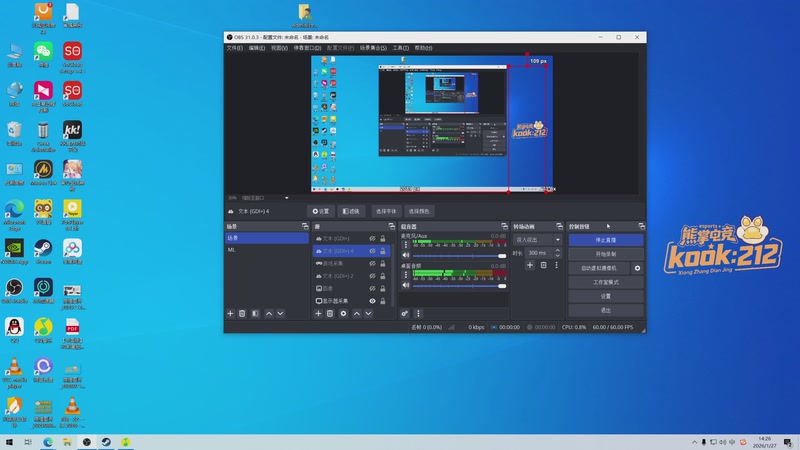Click the exit button in Controls

606,310
